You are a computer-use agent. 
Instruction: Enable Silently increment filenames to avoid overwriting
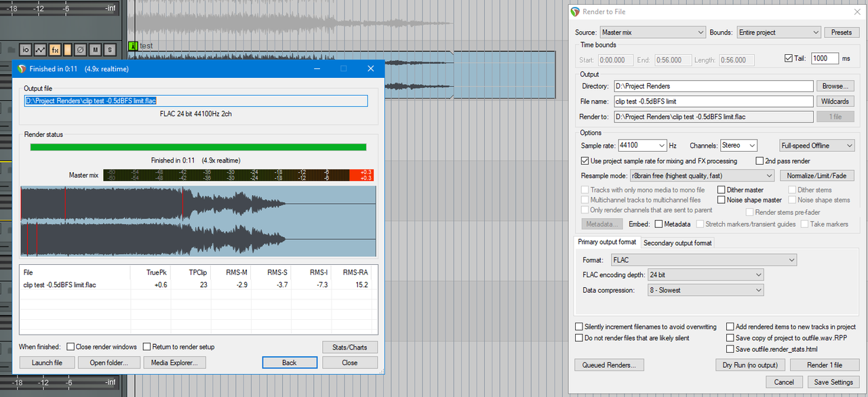click(579, 327)
